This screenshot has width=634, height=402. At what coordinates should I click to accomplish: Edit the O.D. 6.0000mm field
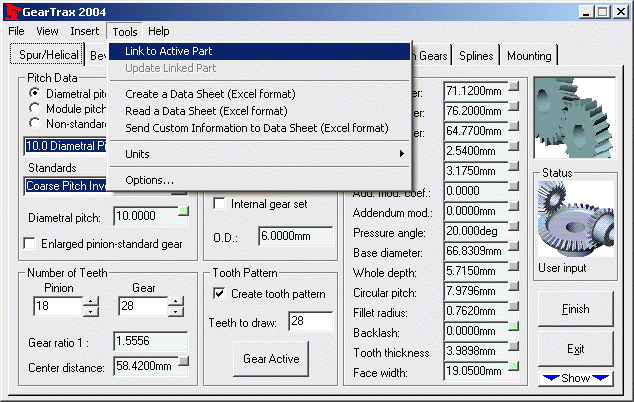296,236
